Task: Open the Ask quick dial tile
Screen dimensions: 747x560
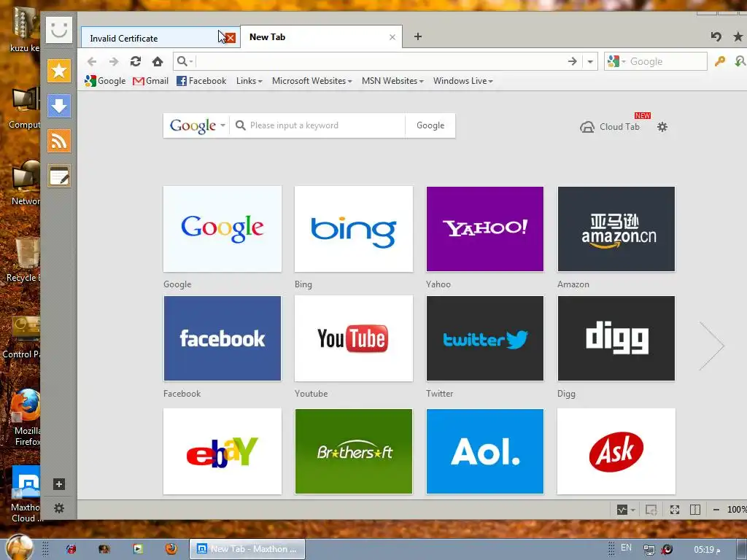Action: [x=616, y=451]
